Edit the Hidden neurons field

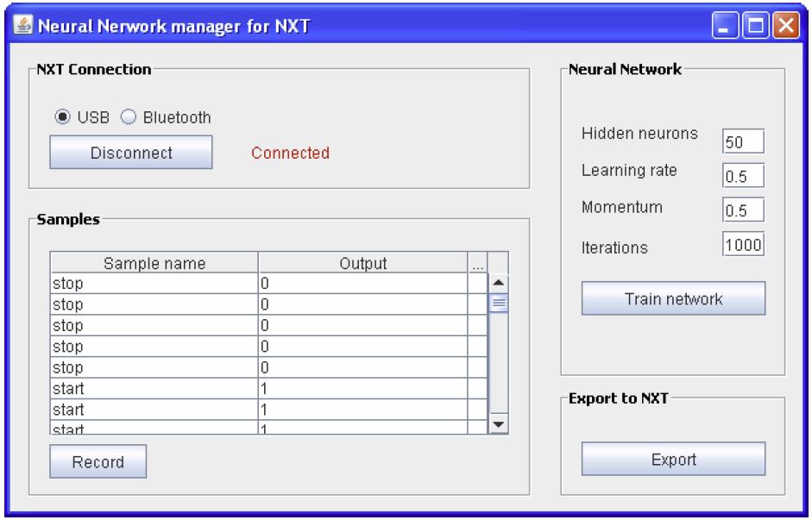[x=743, y=141]
